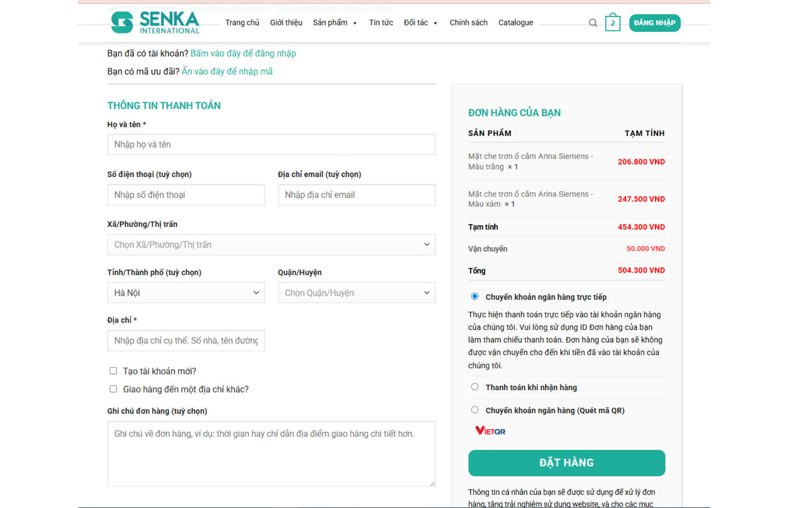Open the shopping cart icon
Viewport: 812px width, 508px height.
(612, 23)
